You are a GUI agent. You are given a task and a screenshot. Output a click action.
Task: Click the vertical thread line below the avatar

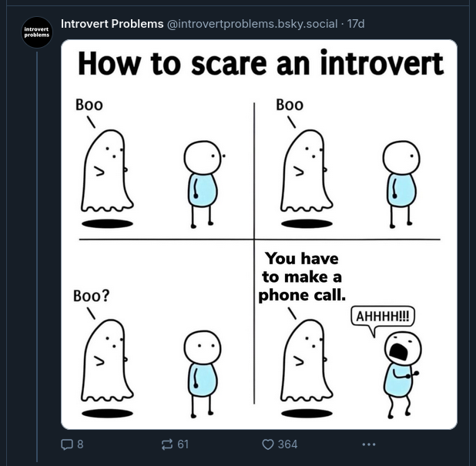click(x=37, y=256)
